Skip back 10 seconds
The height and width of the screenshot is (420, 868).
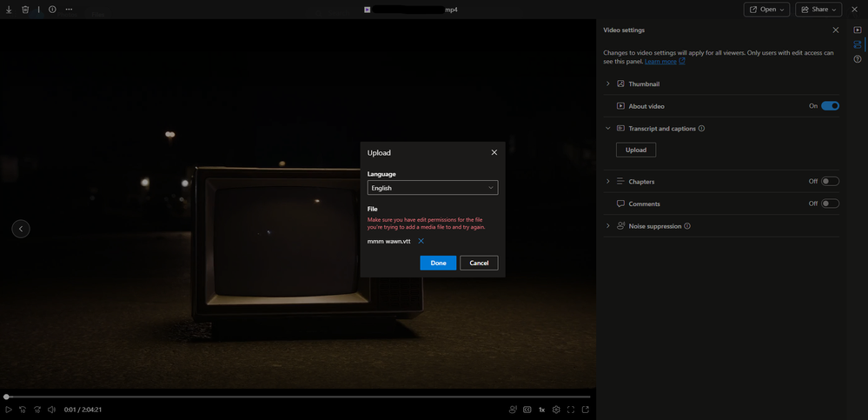[23, 410]
